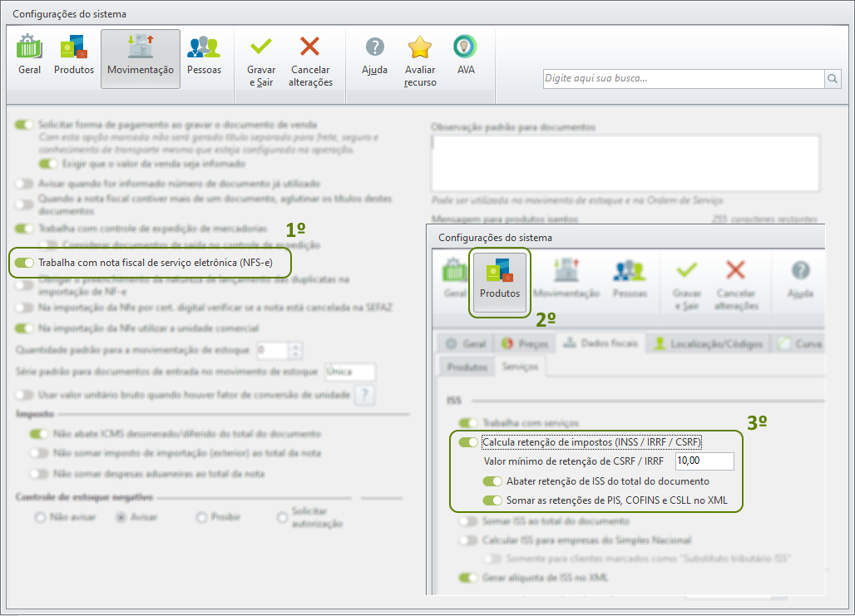Open the Geral tab in the inset window

[467, 344]
